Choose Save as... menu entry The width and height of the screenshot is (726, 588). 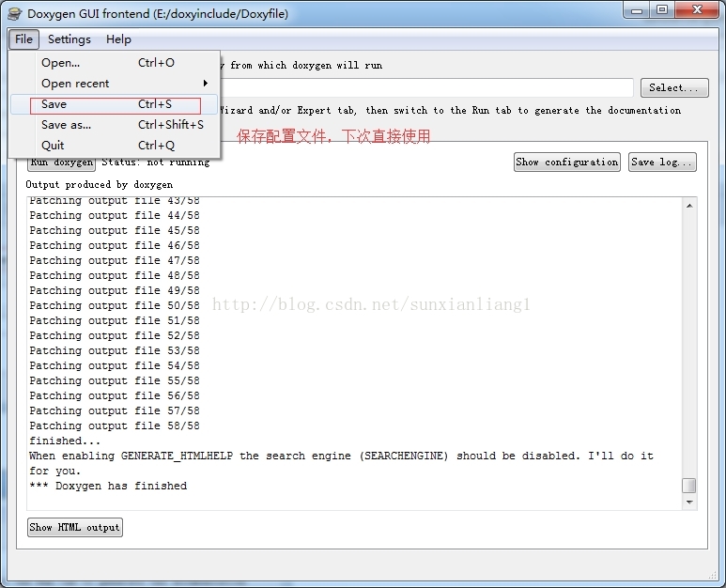coord(114,125)
